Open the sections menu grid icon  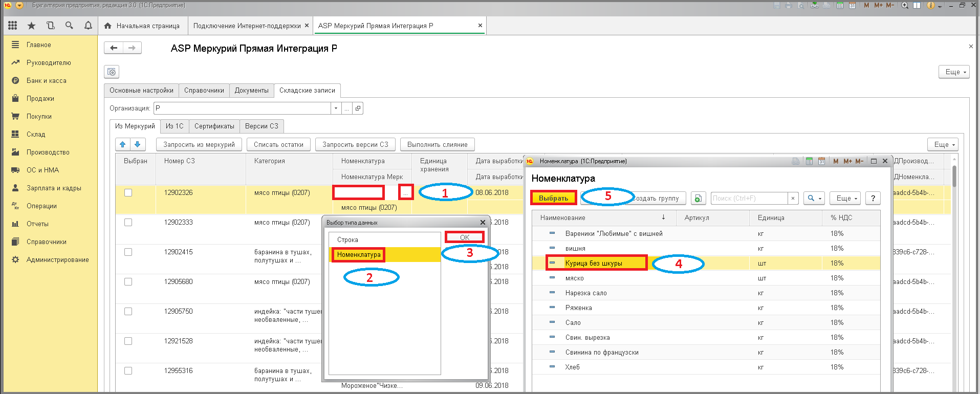(x=13, y=25)
